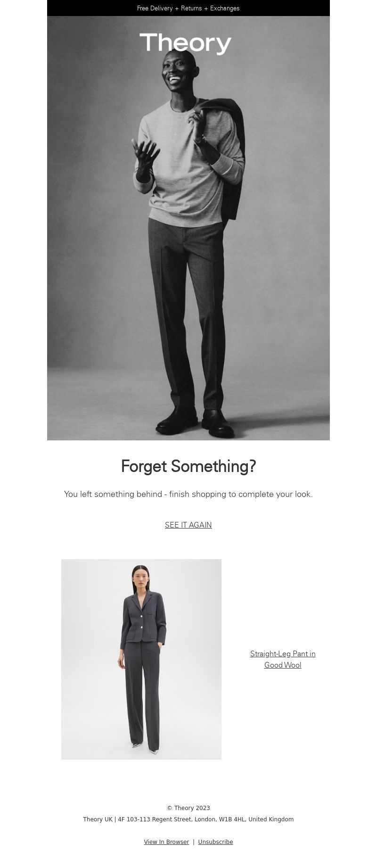Screen dimensions: 377x868
Task: Open Straight-Leg Pant in Good Wool link
Action: click(x=283, y=659)
